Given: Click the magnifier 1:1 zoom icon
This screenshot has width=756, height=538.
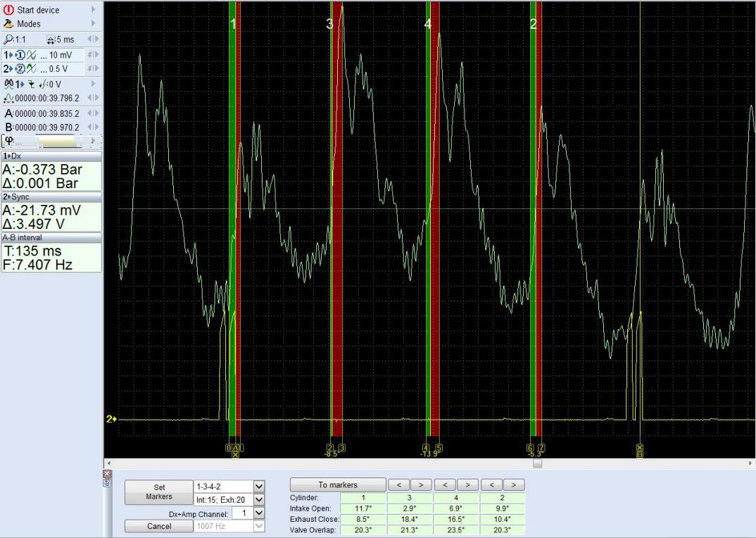Looking at the screenshot, I should [8, 39].
